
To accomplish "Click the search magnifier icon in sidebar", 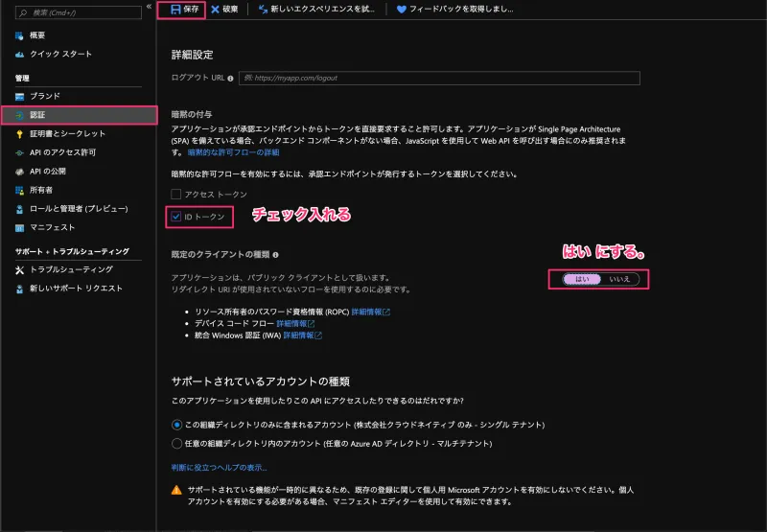I will tap(23, 12).
